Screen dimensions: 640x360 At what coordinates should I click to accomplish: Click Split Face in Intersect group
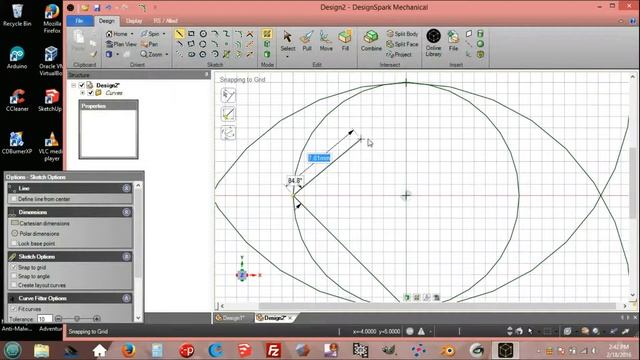click(402, 44)
